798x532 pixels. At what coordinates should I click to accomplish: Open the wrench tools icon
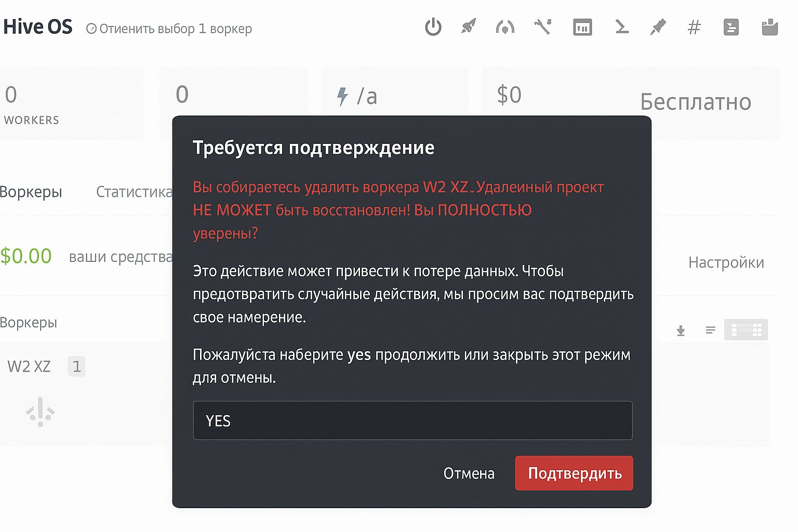click(x=542, y=27)
